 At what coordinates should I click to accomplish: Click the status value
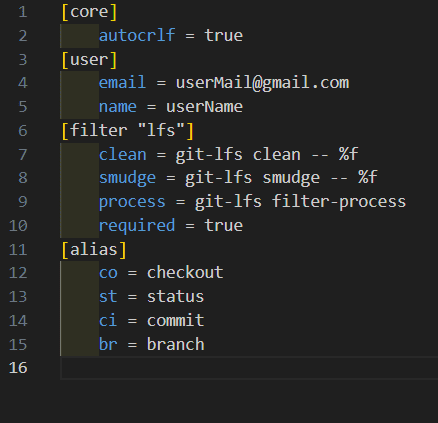(176, 297)
